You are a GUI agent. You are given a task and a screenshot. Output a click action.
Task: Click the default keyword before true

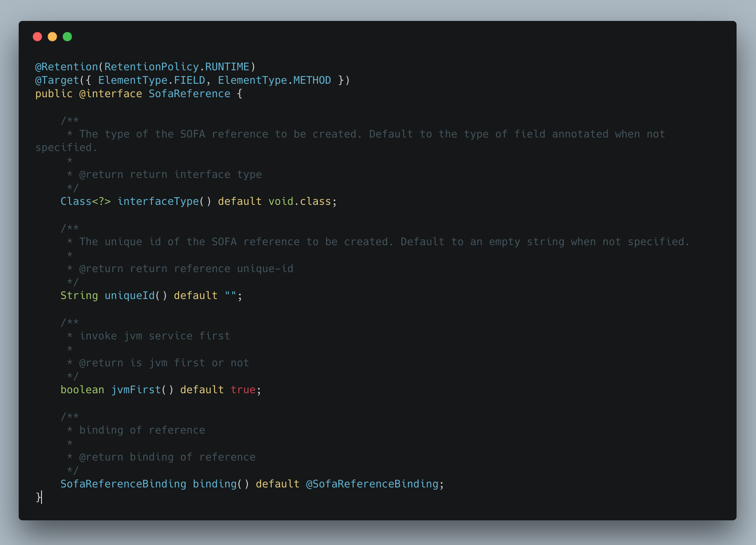tap(202, 390)
